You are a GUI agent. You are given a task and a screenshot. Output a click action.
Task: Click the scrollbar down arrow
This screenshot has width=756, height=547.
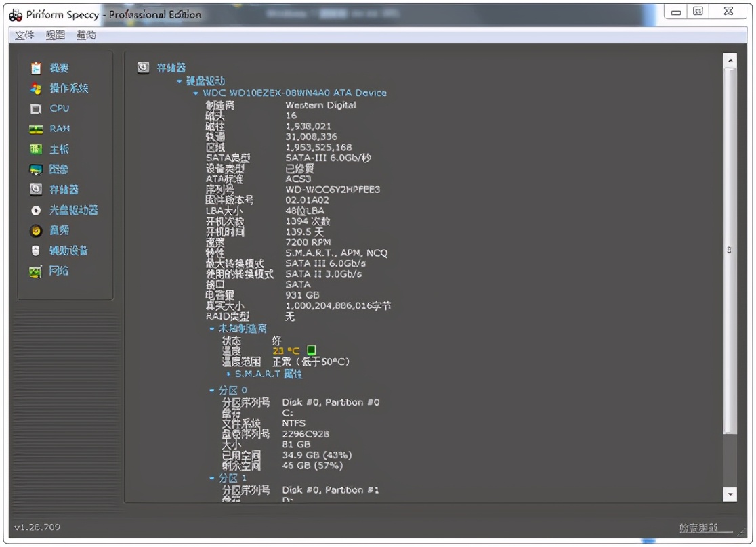[730, 494]
